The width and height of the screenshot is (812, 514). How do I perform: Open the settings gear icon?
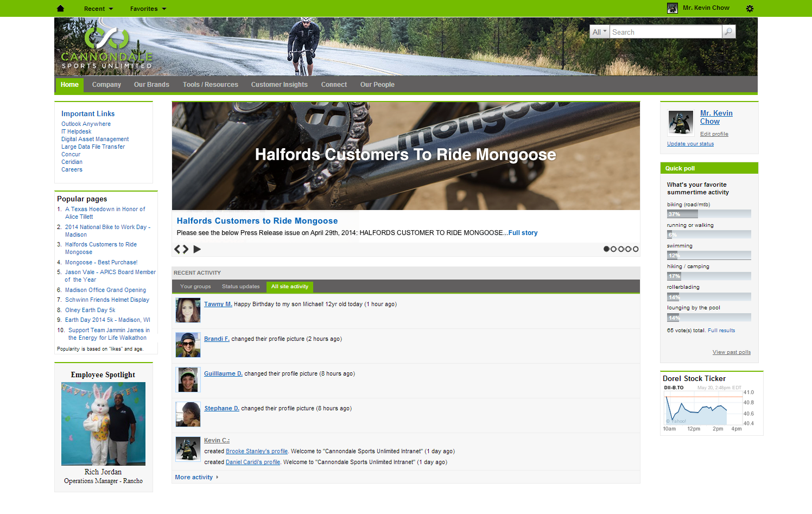pos(750,9)
